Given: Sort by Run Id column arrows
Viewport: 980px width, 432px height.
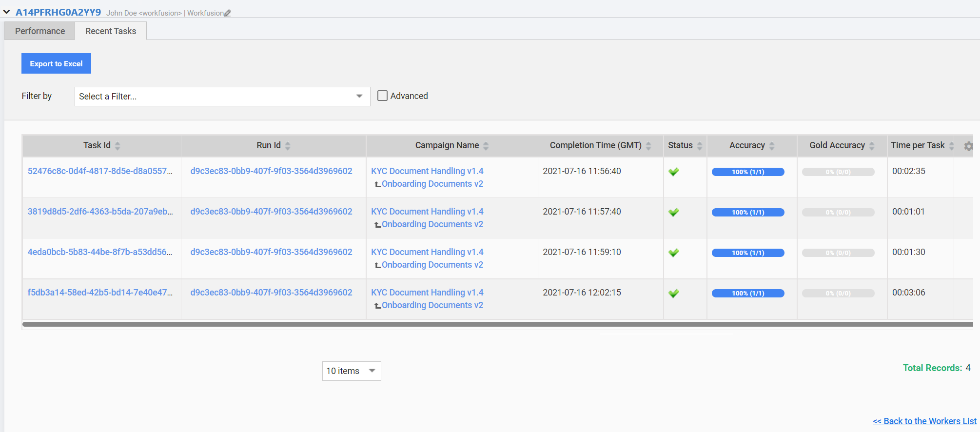Looking at the screenshot, I should [288, 146].
